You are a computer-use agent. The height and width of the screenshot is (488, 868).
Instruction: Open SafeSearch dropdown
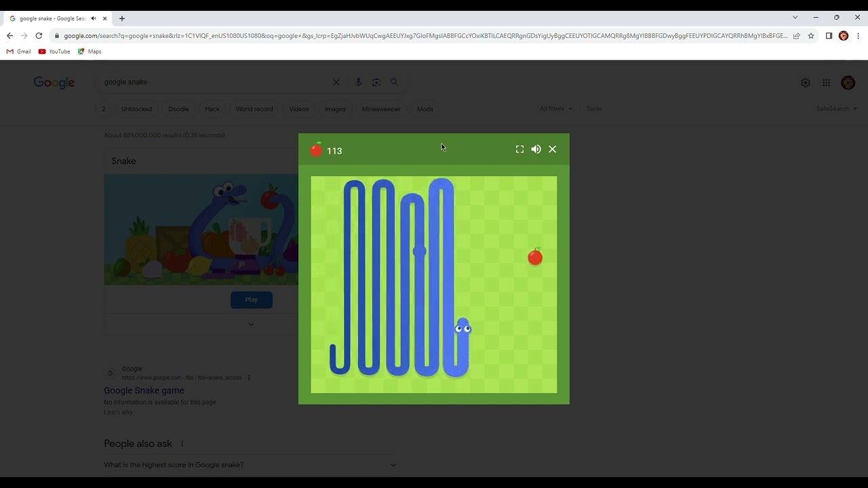coord(837,108)
